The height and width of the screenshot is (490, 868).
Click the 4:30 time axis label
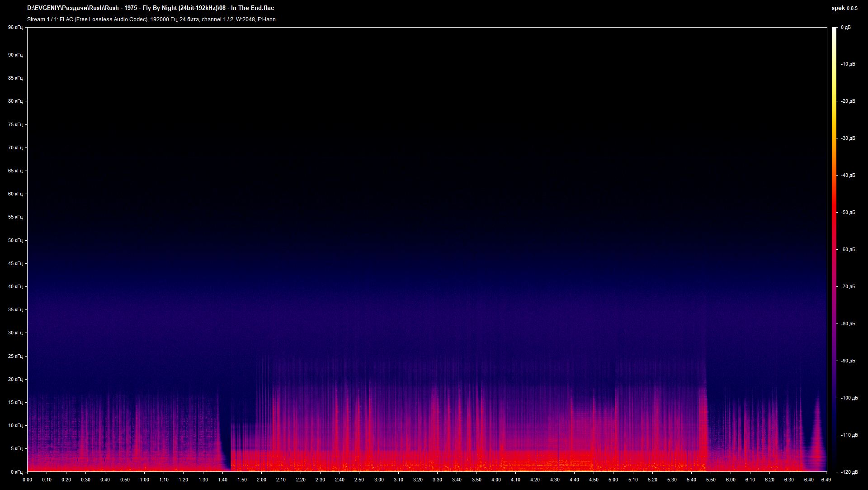point(555,480)
